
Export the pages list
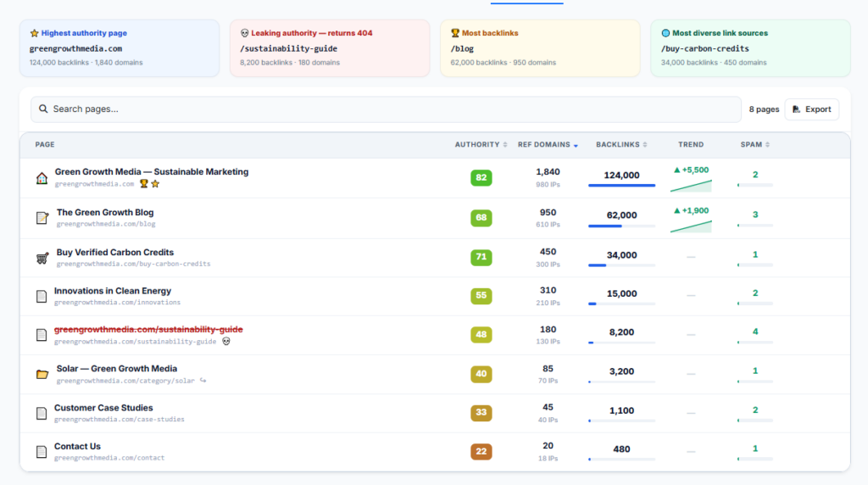[x=811, y=109]
